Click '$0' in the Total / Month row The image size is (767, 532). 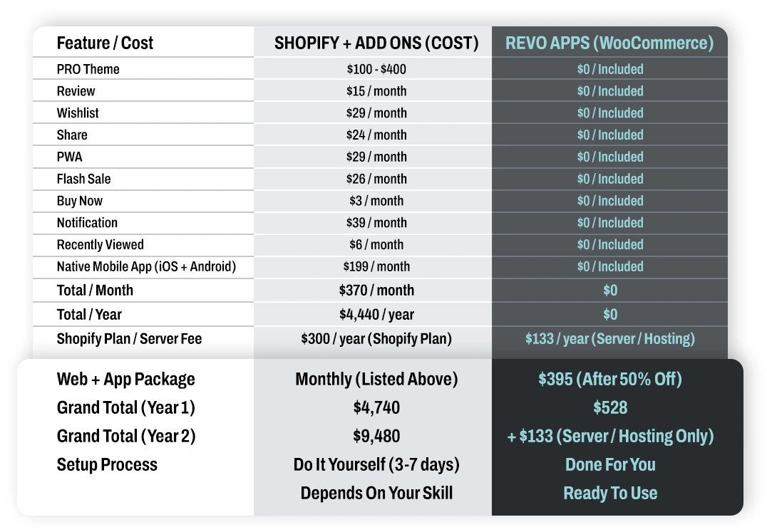pos(610,290)
